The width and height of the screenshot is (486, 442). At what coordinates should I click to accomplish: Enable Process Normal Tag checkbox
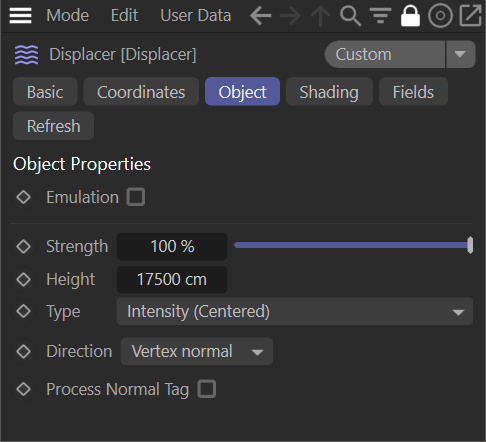tap(207, 389)
